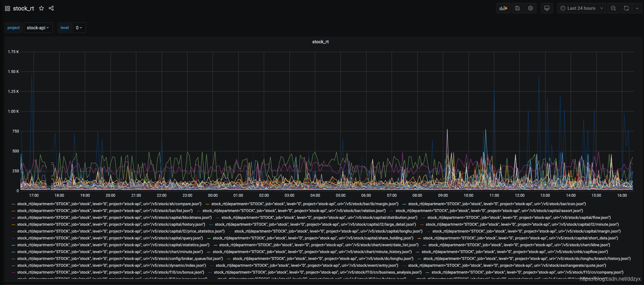Open color picker for capital/history.json swatch
Image resolution: width=644 pixels, height=285 pixels.
[13, 224]
